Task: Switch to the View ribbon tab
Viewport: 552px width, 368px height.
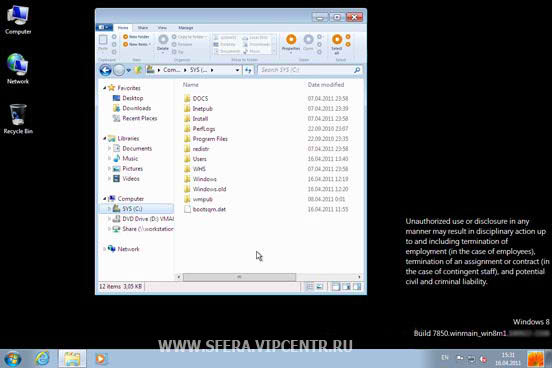Action: [x=162, y=27]
